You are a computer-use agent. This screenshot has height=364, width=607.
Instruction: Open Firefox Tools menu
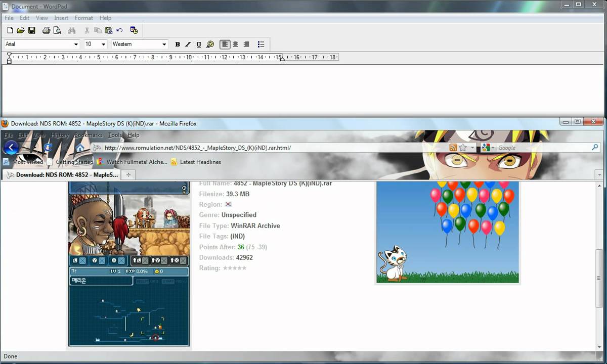(x=115, y=135)
